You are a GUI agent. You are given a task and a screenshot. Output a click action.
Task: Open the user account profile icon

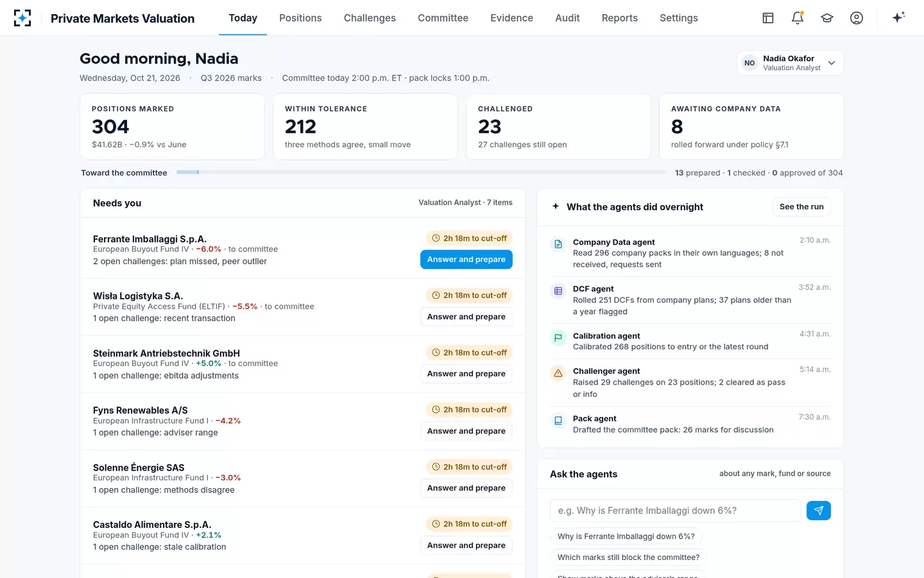pyautogui.click(x=857, y=18)
